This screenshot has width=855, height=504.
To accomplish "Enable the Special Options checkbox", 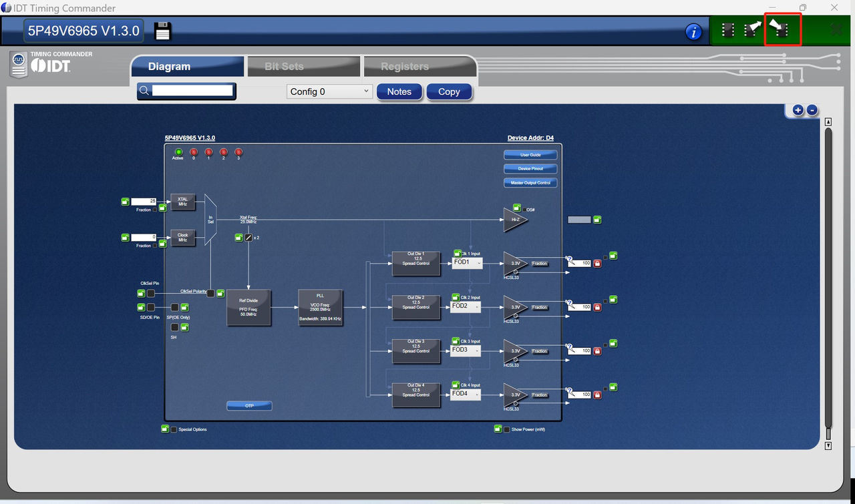I will pyautogui.click(x=174, y=429).
